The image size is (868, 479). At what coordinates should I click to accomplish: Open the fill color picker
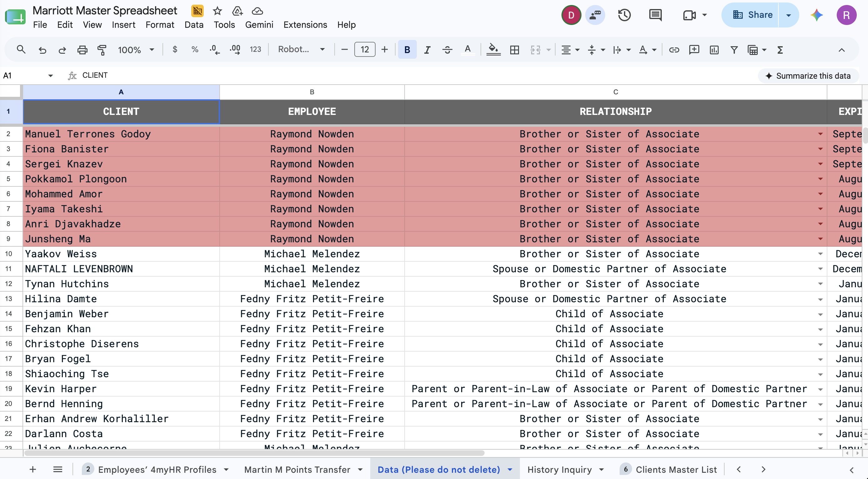493,50
